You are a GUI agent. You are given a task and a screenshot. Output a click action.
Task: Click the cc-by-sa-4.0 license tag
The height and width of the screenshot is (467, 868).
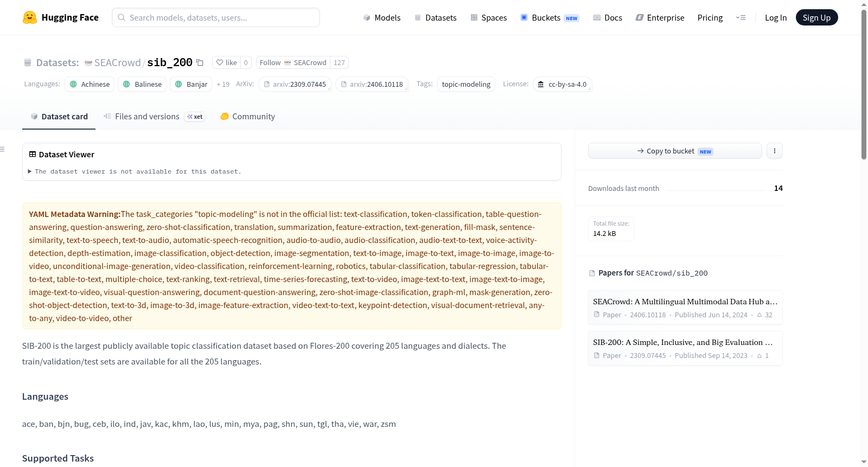(562, 84)
